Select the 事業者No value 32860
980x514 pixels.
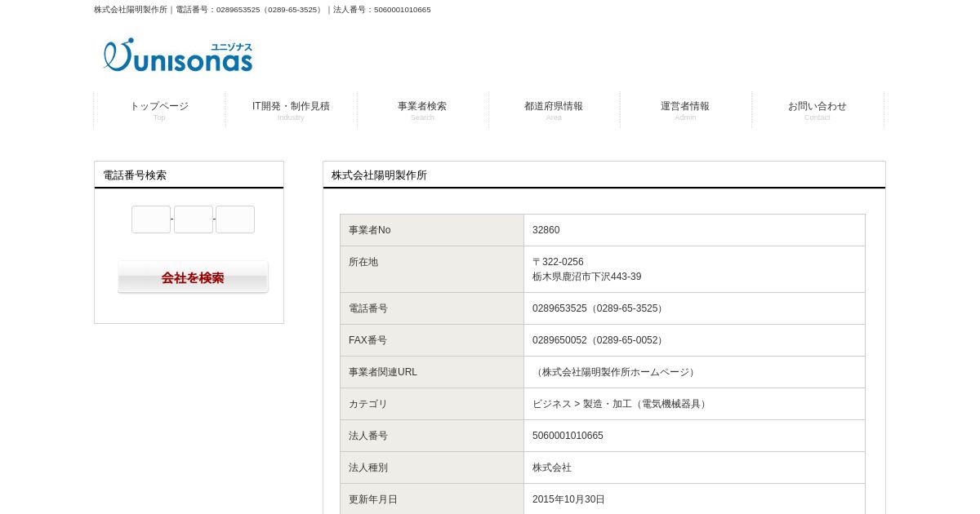pos(546,230)
